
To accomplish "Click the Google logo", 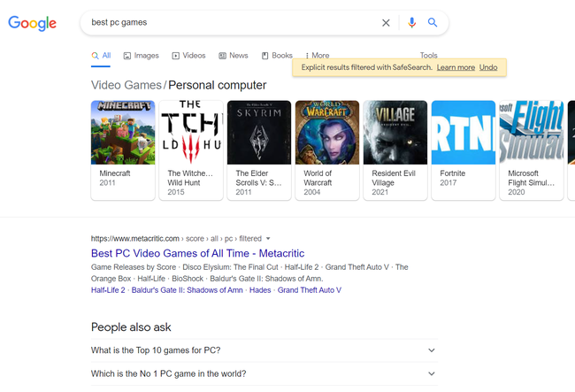I will point(32,23).
